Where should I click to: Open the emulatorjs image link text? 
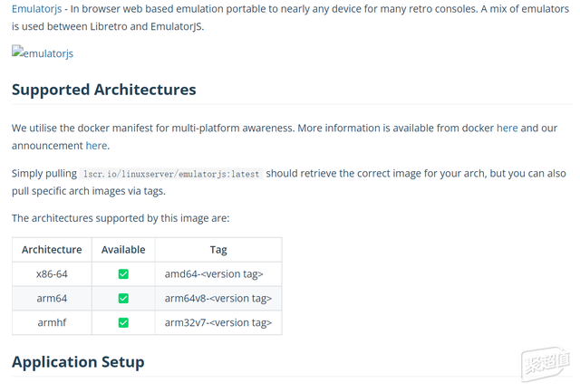pos(48,53)
